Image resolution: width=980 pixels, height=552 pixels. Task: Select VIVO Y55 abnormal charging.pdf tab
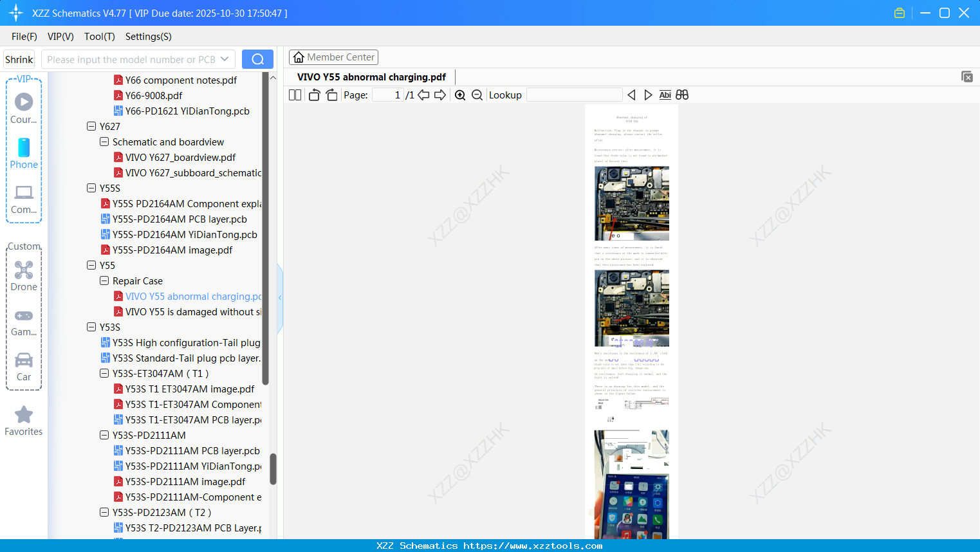371,77
